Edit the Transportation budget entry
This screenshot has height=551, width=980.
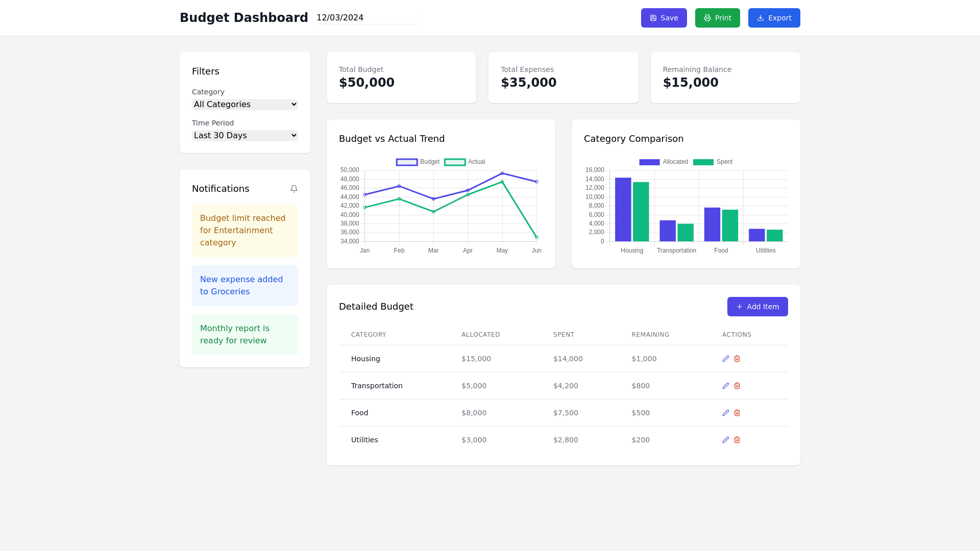click(x=726, y=386)
